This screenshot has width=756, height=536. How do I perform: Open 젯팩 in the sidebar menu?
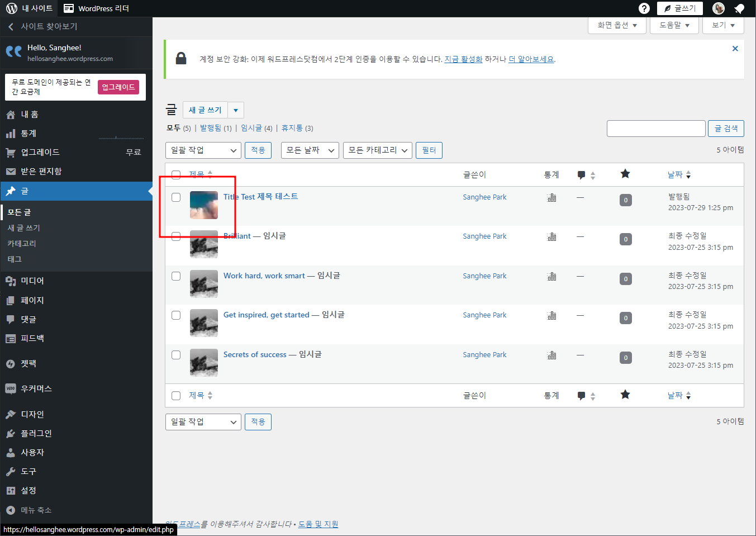point(76,364)
